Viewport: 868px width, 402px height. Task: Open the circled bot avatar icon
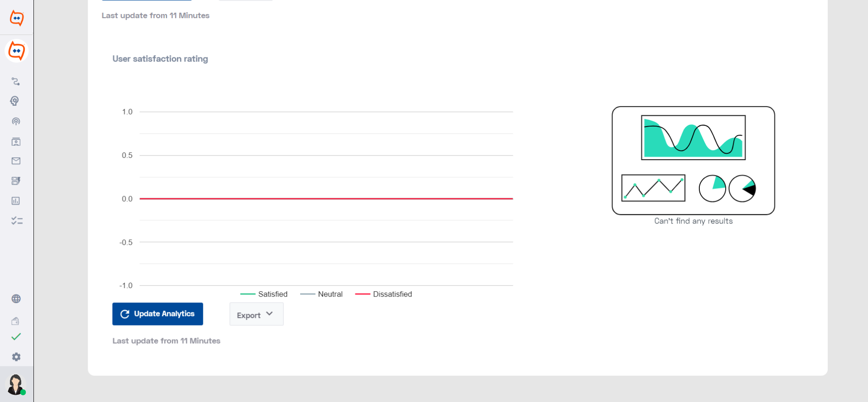pyautogui.click(x=17, y=51)
